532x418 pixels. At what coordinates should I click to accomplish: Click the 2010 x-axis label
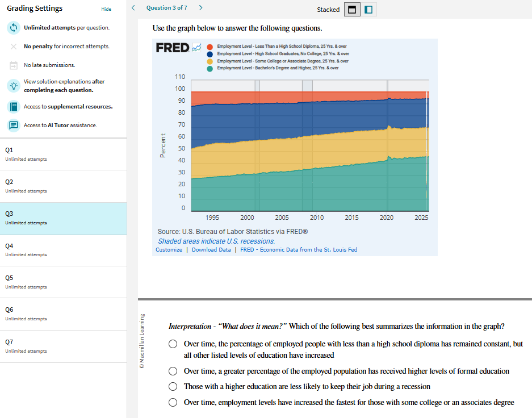[317, 218]
